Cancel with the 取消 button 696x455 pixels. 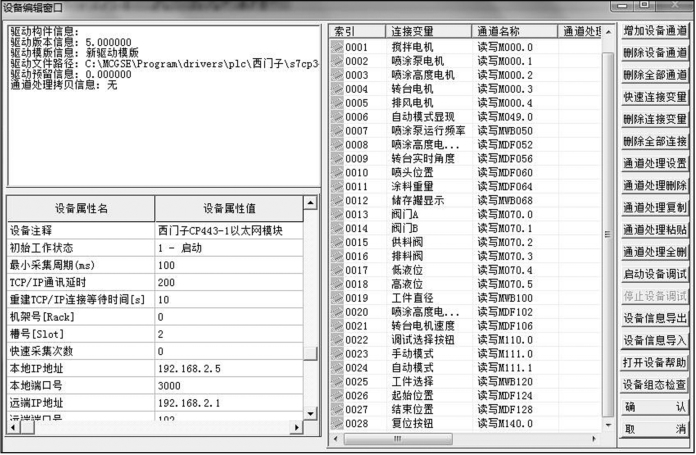click(x=655, y=429)
